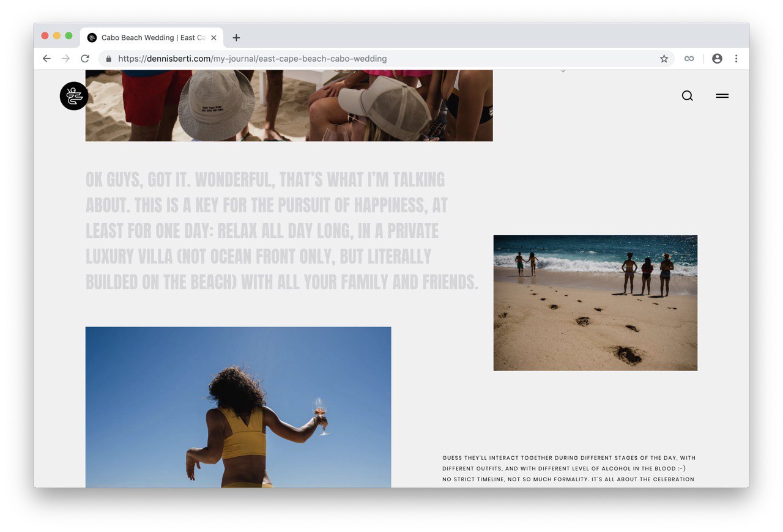Open the two-line hamburger menu
783x532 pixels.
pos(722,96)
